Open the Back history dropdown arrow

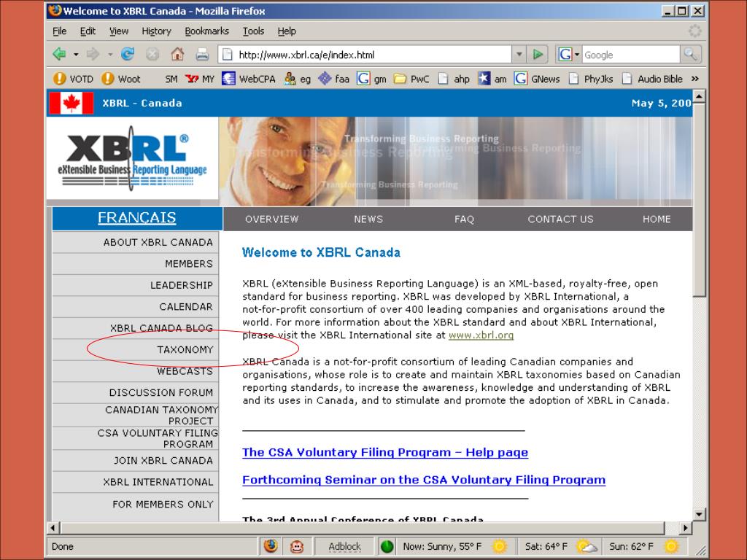pos(76,54)
